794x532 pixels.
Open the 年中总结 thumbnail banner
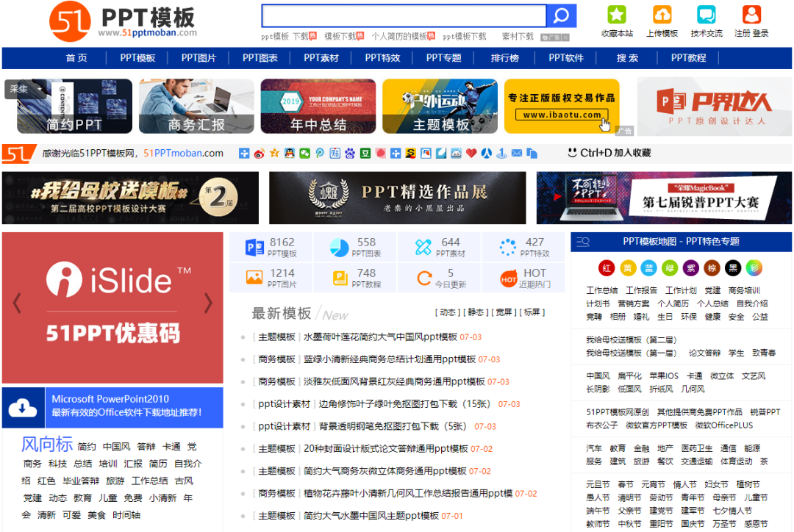318,107
